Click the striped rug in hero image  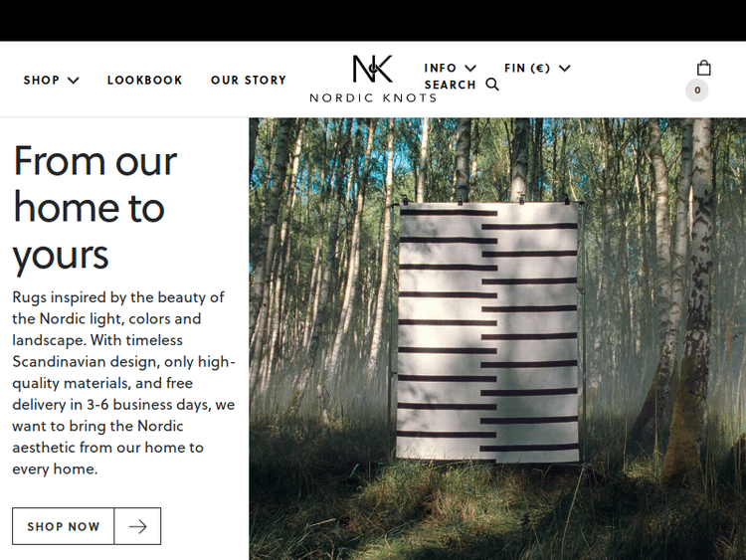[x=488, y=332]
